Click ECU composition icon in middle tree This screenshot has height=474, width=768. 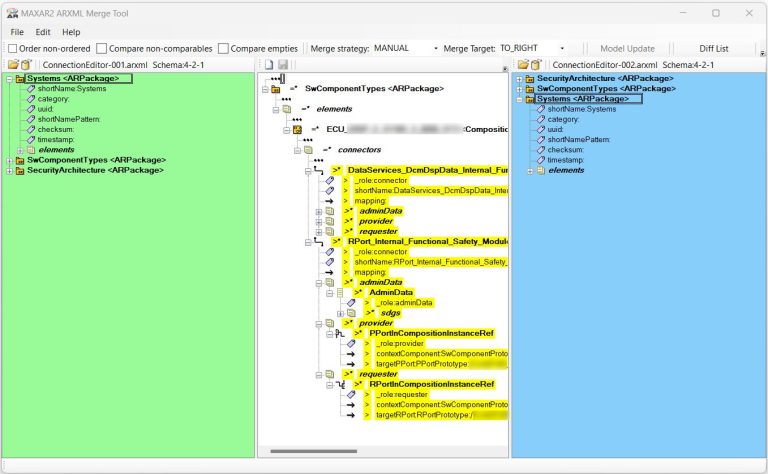tap(297, 130)
